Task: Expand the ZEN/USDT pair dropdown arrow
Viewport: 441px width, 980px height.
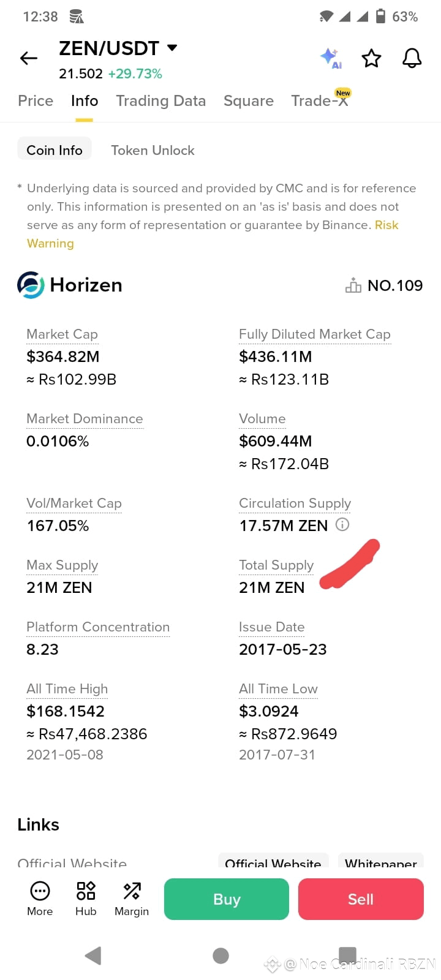Action: coord(172,48)
